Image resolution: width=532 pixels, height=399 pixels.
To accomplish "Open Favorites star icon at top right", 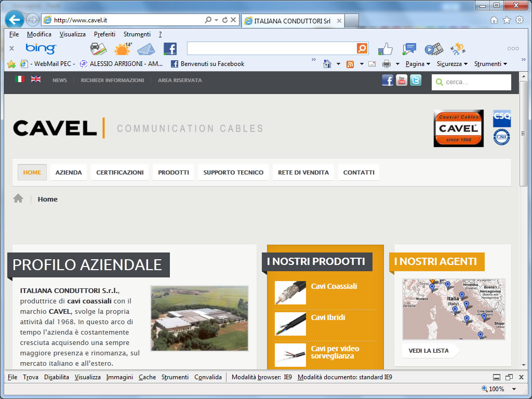I will point(507,20).
